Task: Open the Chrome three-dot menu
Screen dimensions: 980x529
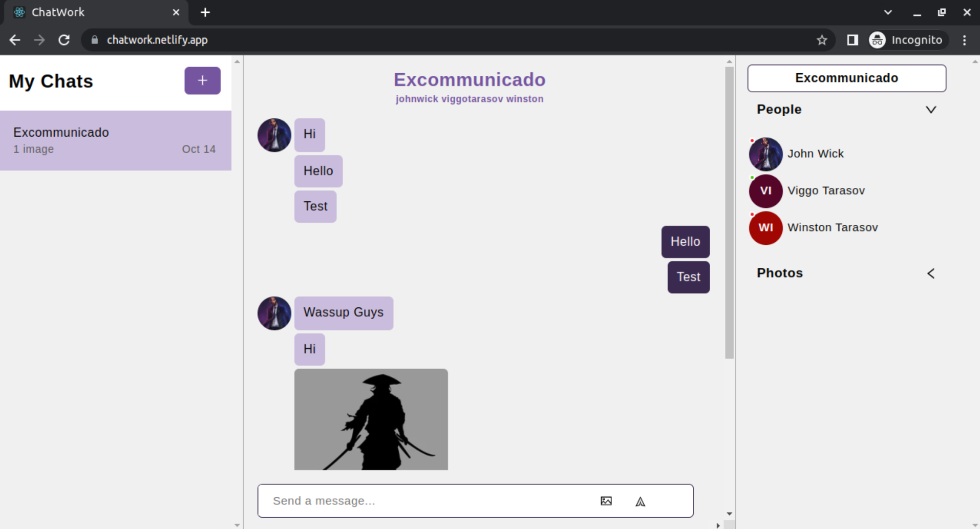Action: (x=965, y=40)
